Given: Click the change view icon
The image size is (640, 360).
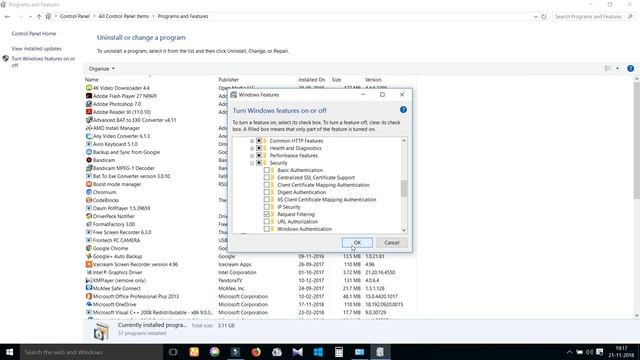Looking at the screenshot, I should coord(608,69).
